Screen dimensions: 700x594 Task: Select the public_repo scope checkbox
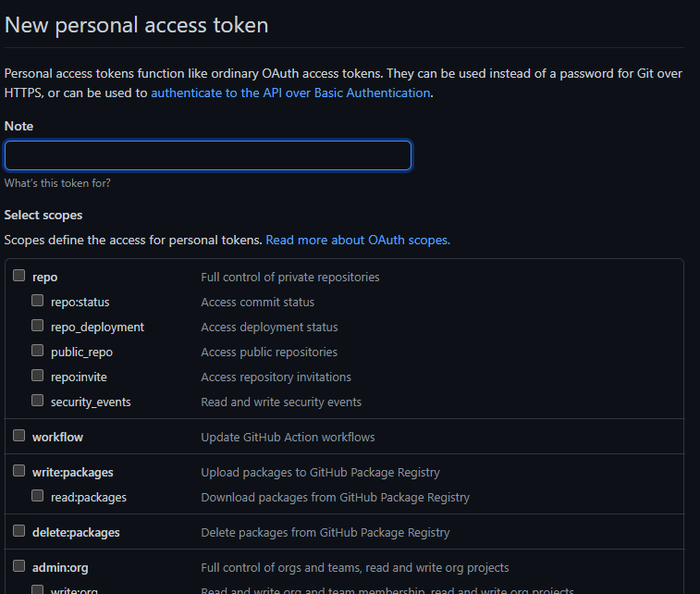pos(38,351)
